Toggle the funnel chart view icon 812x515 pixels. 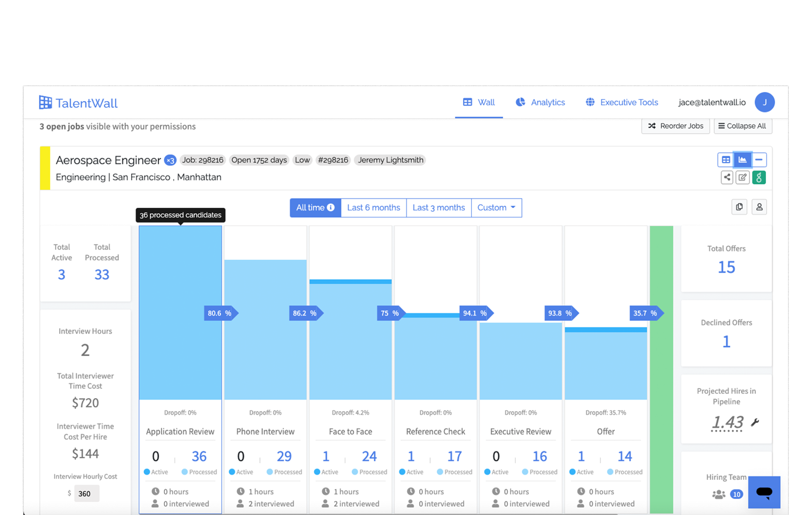pos(743,160)
